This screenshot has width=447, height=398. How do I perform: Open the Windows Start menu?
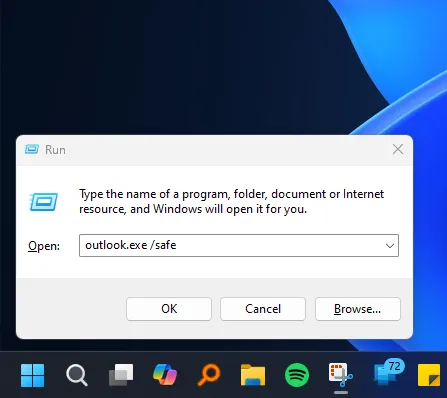[32, 375]
